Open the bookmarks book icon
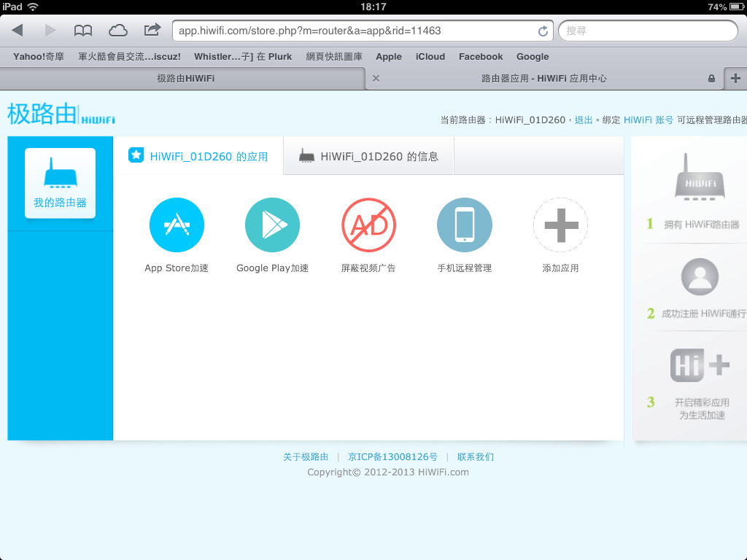The width and height of the screenshot is (747, 560). 83,31
